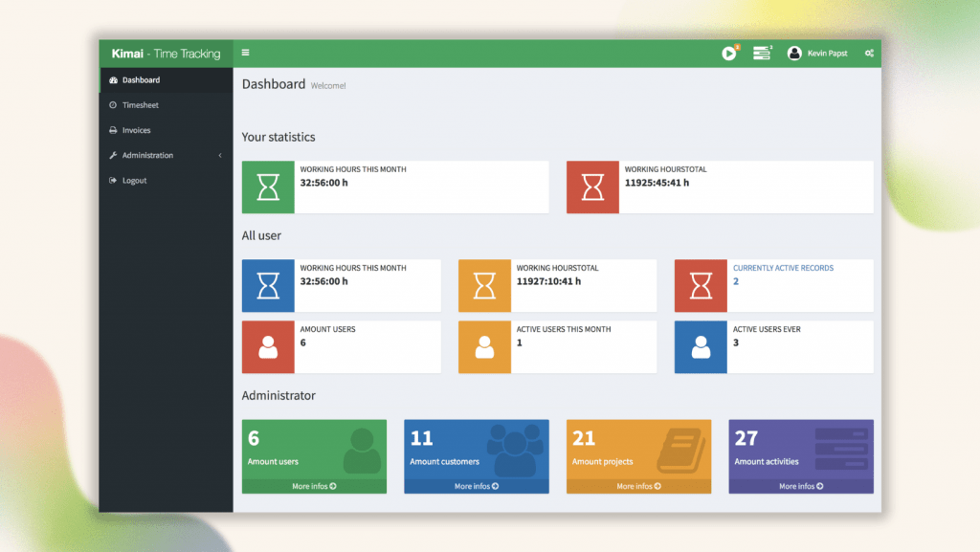This screenshot has width=980, height=552.
Task: Open the settings gears icon in header
Action: click(869, 54)
